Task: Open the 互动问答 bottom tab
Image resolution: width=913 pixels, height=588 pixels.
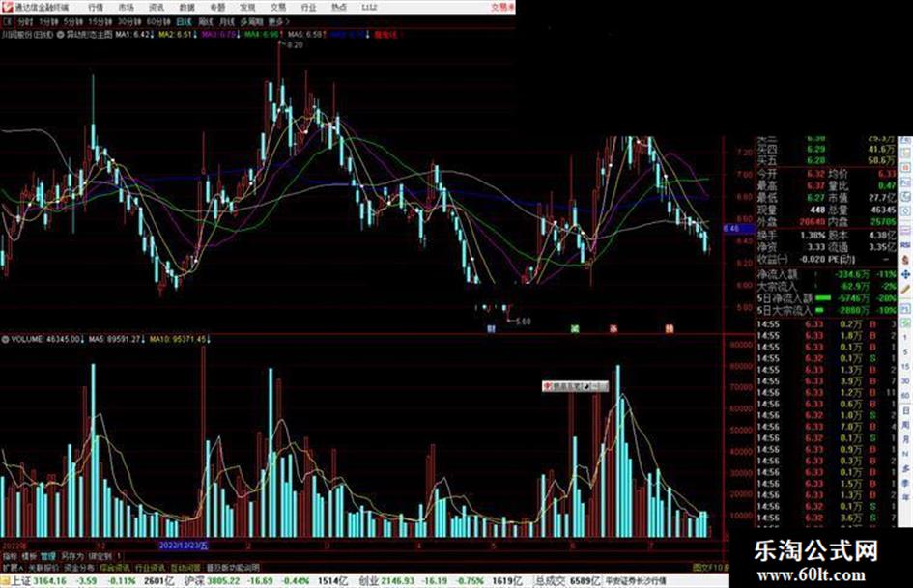Action: point(185,567)
